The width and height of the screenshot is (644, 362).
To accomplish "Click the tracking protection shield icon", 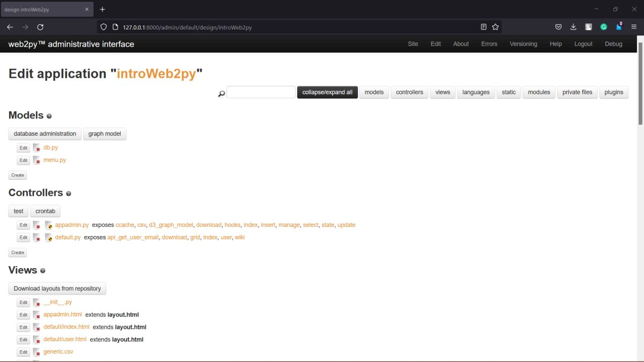I will point(104,27).
